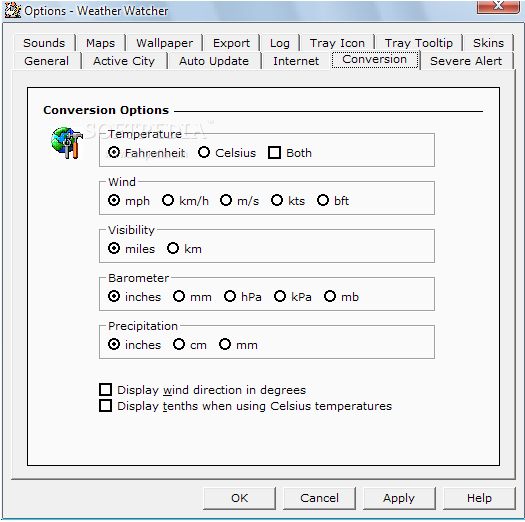
Task: Open the Tray Tooltip tab
Action: [x=419, y=43]
